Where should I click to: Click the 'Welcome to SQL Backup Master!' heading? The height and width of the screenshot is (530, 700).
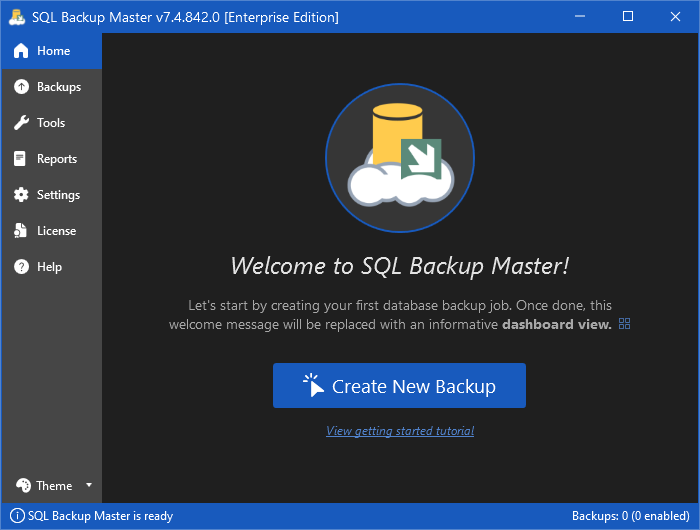(400, 266)
